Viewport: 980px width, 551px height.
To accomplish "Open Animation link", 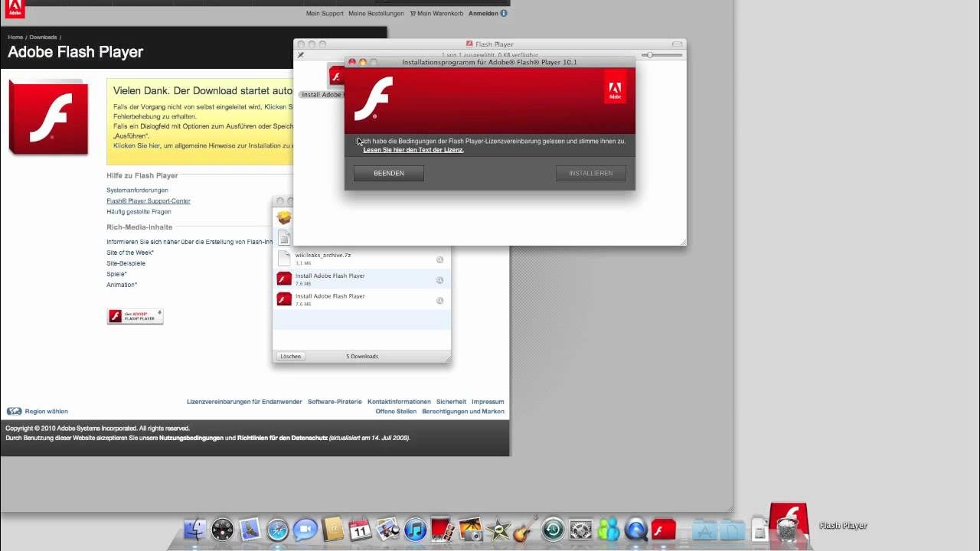I will [x=122, y=285].
